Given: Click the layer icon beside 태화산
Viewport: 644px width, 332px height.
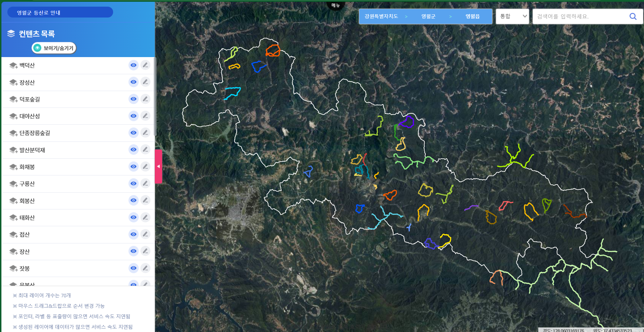Looking at the screenshot, I should point(13,217).
